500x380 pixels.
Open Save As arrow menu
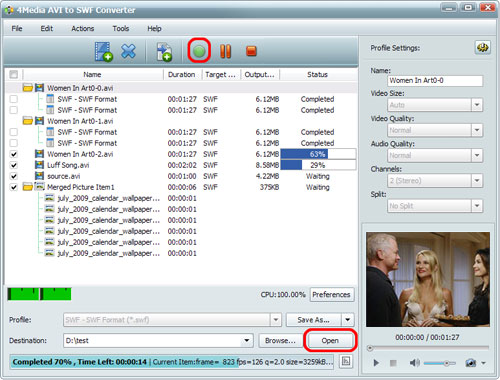tap(348, 320)
